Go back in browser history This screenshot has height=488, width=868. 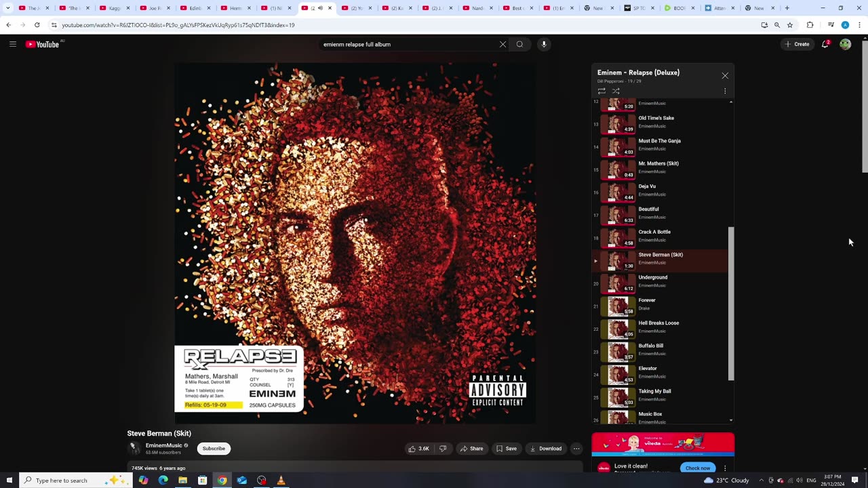tap(8, 25)
